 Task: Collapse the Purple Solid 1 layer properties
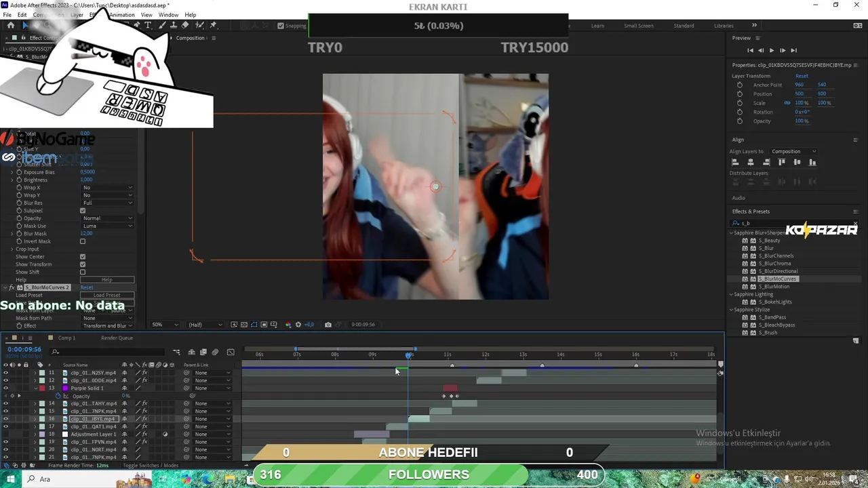(35, 388)
